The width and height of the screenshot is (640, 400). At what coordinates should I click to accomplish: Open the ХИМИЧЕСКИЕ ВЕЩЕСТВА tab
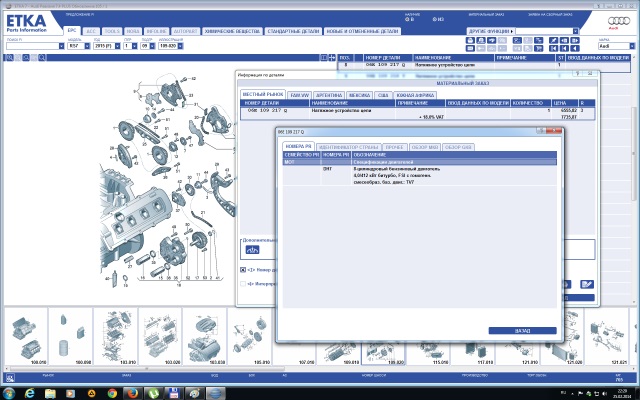(x=232, y=31)
